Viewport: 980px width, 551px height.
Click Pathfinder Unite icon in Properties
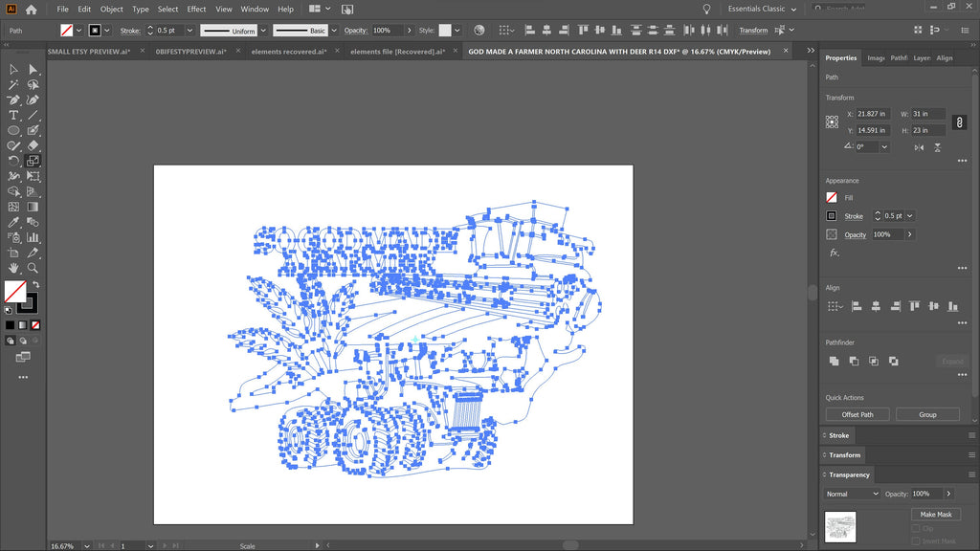[834, 361]
